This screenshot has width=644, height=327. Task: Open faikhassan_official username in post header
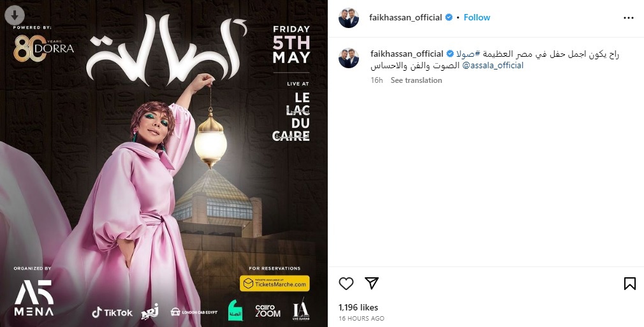(x=406, y=17)
